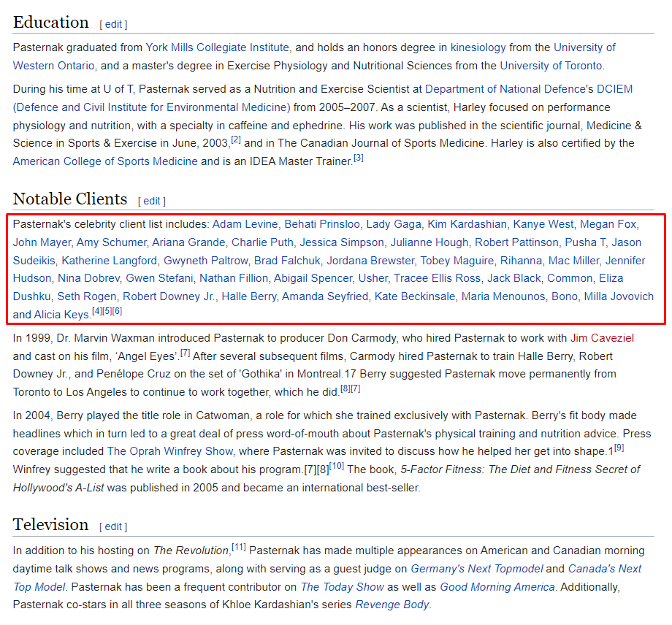
Task: Open the Nathan Fillion link
Action: click(x=234, y=278)
